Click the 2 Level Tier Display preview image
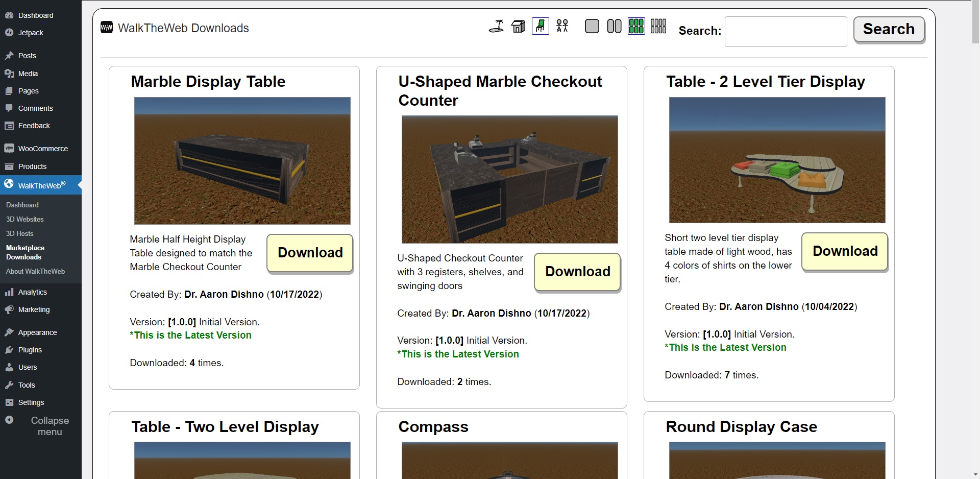Image resolution: width=980 pixels, height=479 pixels. tap(777, 160)
